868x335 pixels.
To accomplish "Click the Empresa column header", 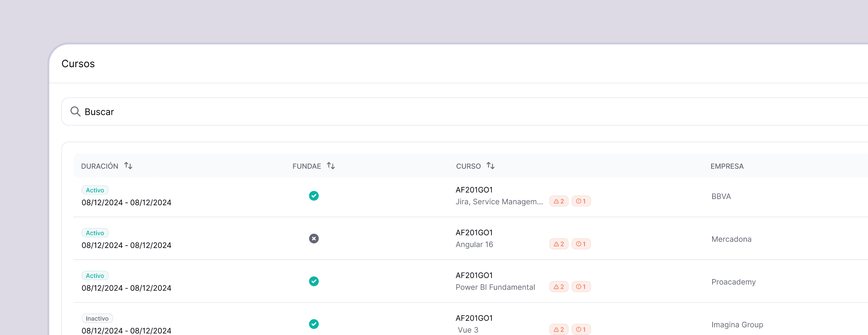I will tap(727, 166).
